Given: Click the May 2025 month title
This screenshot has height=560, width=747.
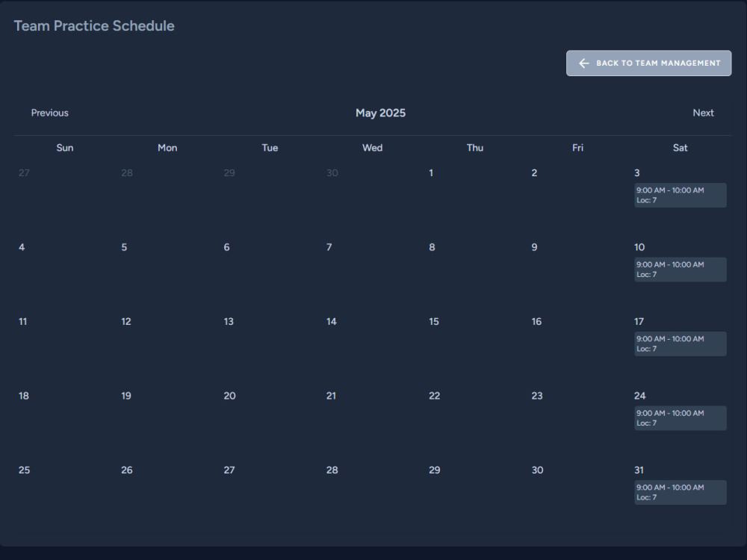Looking at the screenshot, I should [x=381, y=113].
